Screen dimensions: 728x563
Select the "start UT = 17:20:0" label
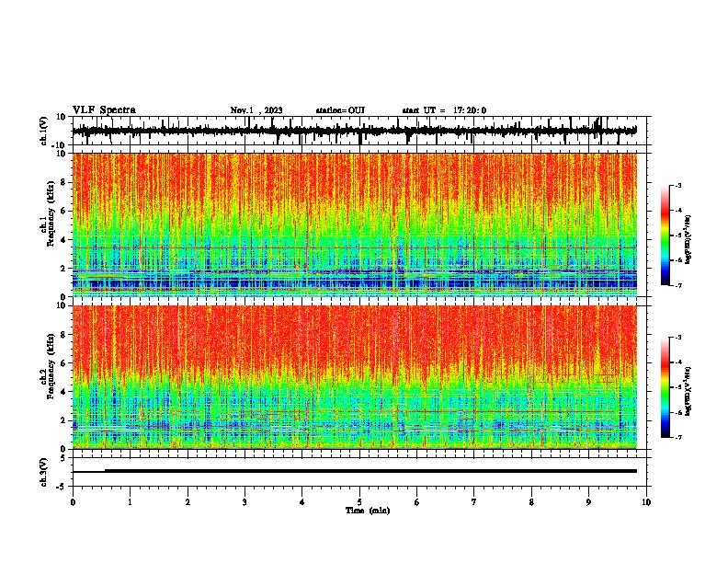tap(444, 110)
